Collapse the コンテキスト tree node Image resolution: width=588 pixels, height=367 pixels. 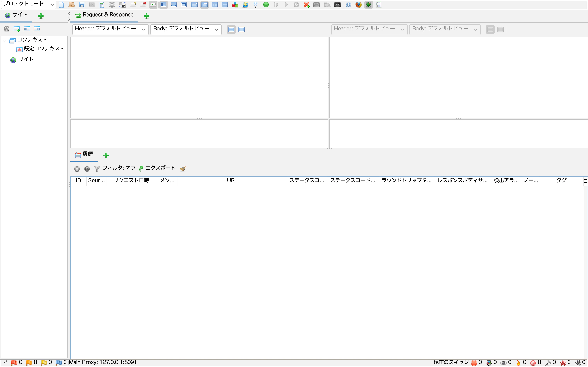coord(5,41)
